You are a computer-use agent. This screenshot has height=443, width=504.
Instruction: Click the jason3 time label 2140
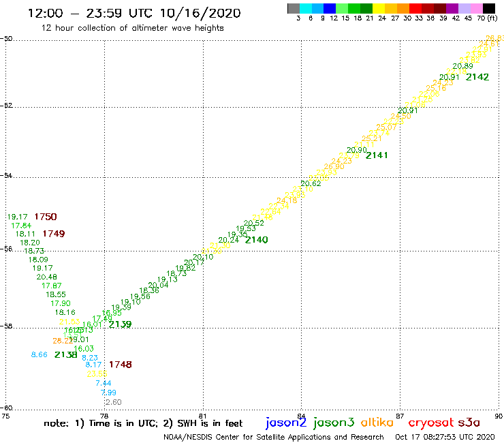[257, 240]
